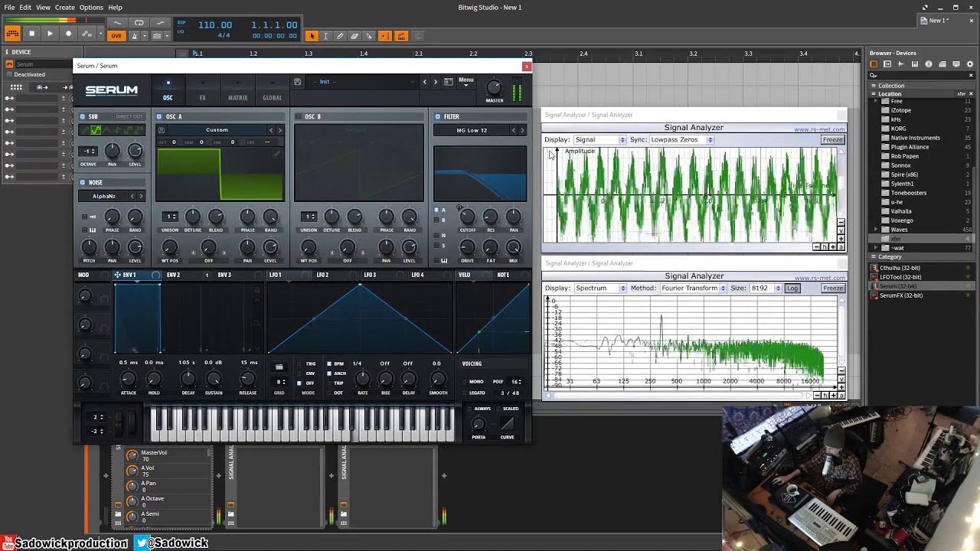Open the LFO shape folder icon
Screen dimensions: 980x551
pyautogui.click(x=279, y=367)
